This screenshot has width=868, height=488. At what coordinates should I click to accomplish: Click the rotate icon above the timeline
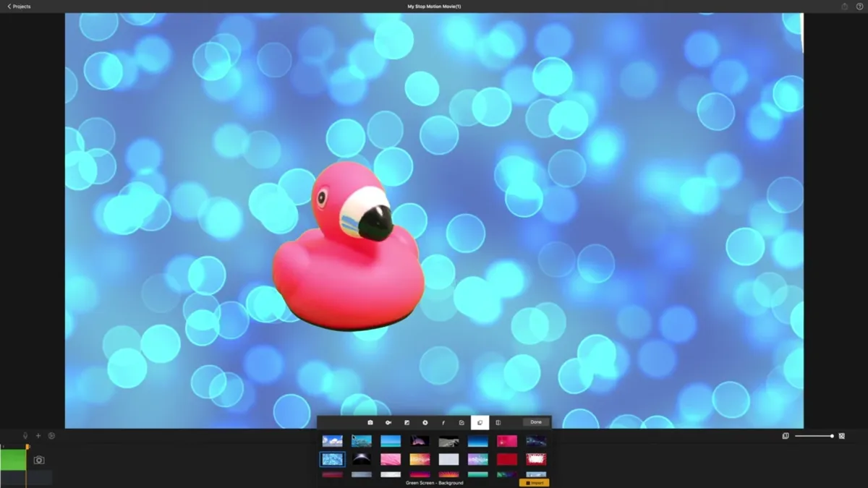coord(51,435)
